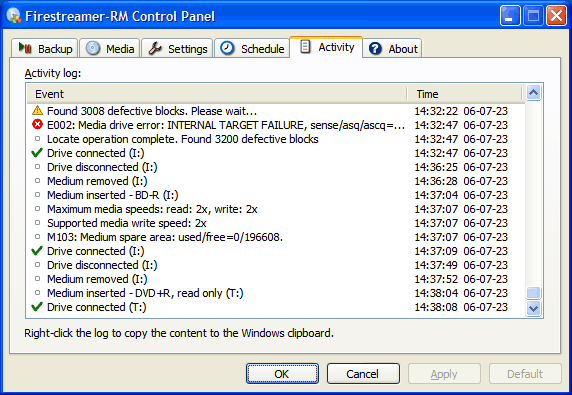Screen dimensions: 572x395
Task: Click the Backup tab icon
Action: [x=25, y=48]
